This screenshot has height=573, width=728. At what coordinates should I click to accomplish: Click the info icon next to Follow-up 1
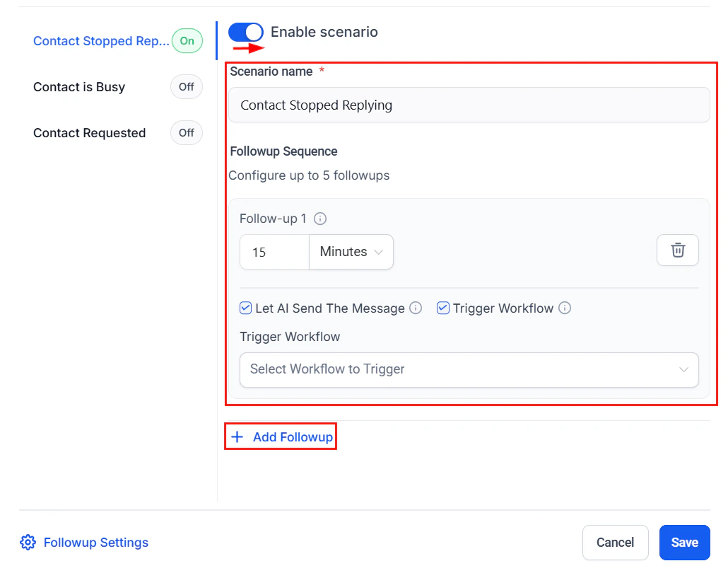(319, 219)
